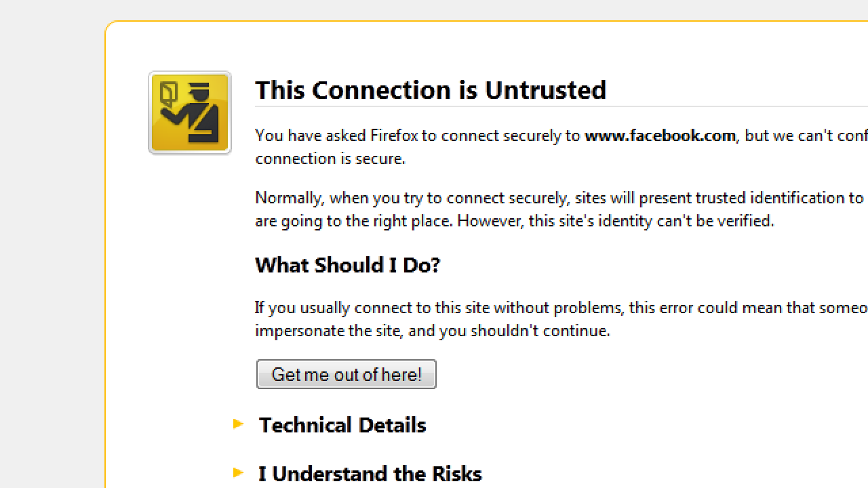Expand the yellow arrow beside I Understand the Risks
The width and height of the screenshot is (868, 488).
click(x=238, y=472)
